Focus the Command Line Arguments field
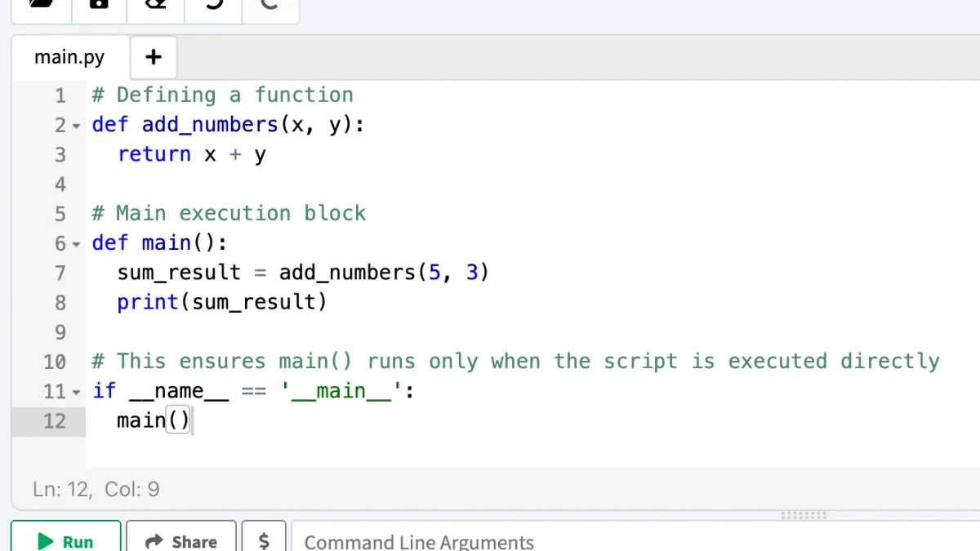 [x=635, y=540]
